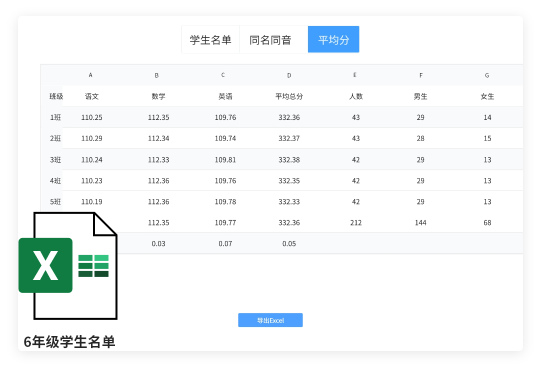The image size is (541, 371).
Task: Select the 109.78 English score cell
Action: [225, 202]
